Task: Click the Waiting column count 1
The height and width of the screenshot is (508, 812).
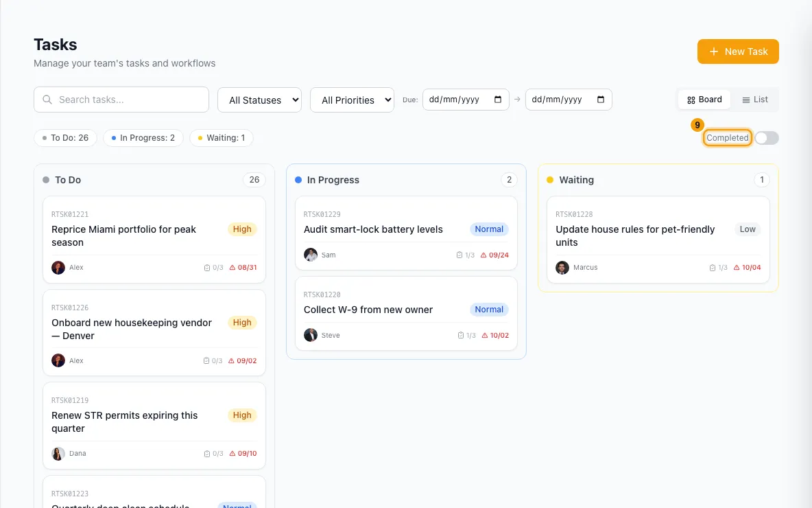Action: 761,180
